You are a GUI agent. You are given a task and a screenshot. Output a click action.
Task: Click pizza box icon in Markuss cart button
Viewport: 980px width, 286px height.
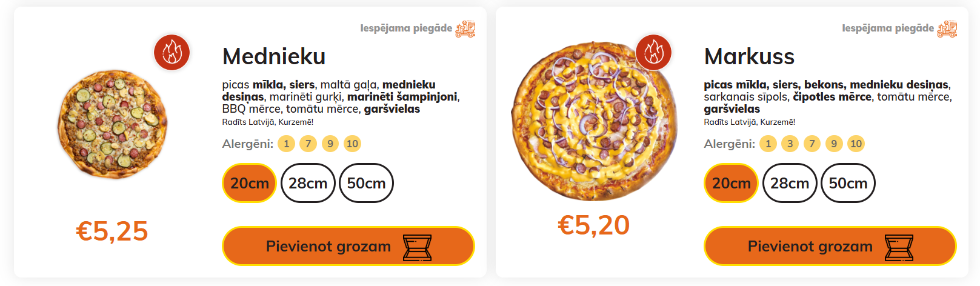pyautogui.click(x=899, y=247)
